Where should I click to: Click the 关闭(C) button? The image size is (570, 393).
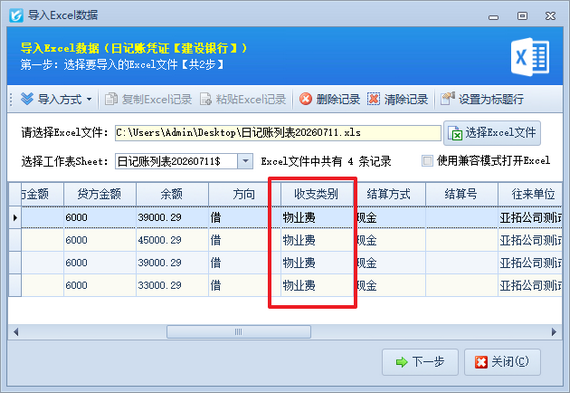click(502, 362)
